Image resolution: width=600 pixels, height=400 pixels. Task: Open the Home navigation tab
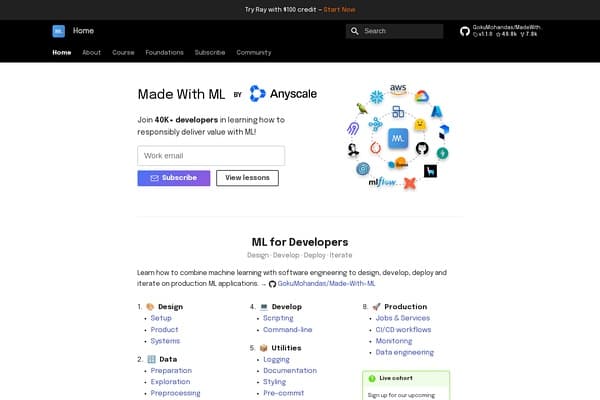(62, 52)
